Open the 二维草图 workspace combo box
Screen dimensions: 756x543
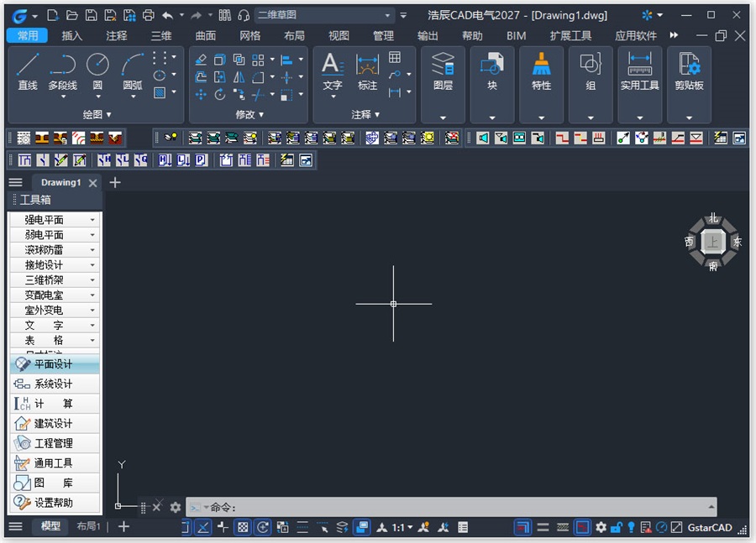pos(324,15)
